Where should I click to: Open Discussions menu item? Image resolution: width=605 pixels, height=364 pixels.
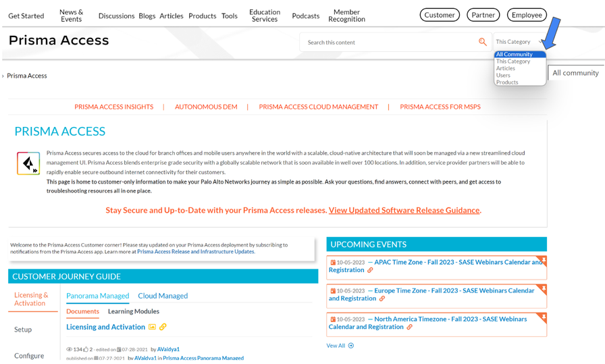[116, 16]
